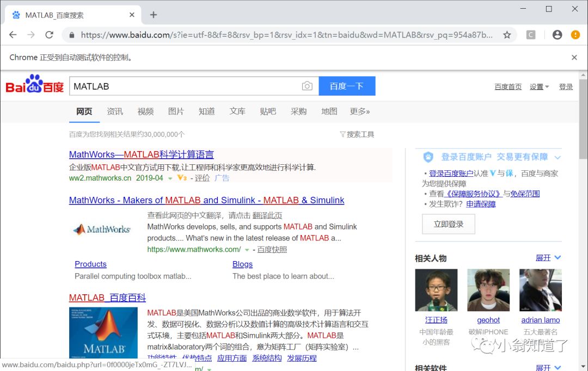588x371 pixels.
Task: Expand the 相关软件 section with 展开
Action: click(x=548, y=367)
